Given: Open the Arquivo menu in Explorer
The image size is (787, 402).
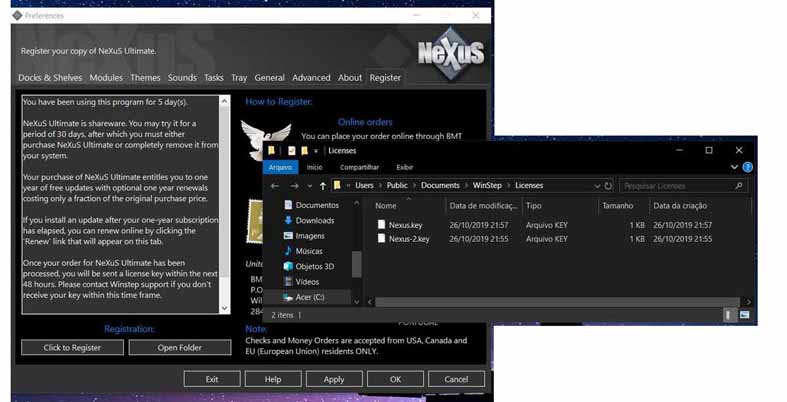Looking at the screenshot, I should [x=279, y=167].
